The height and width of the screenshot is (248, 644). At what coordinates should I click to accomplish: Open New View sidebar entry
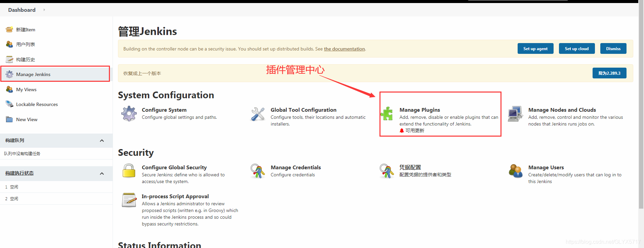tap(27, 119)
